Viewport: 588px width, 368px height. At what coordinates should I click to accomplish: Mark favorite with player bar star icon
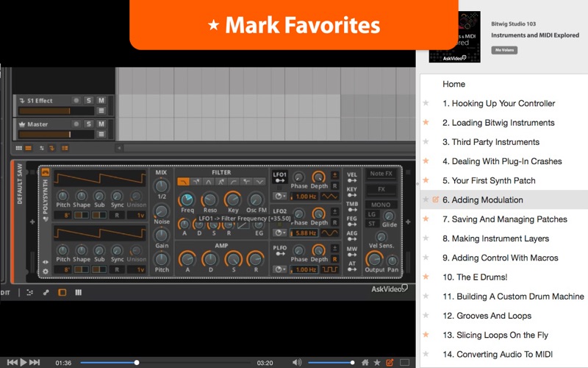pos(377,362)
